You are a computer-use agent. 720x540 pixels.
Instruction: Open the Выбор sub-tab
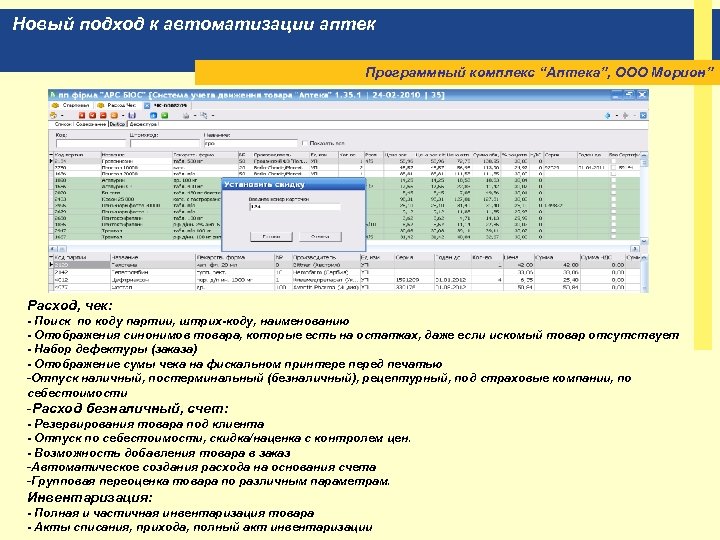coord(118,124)
